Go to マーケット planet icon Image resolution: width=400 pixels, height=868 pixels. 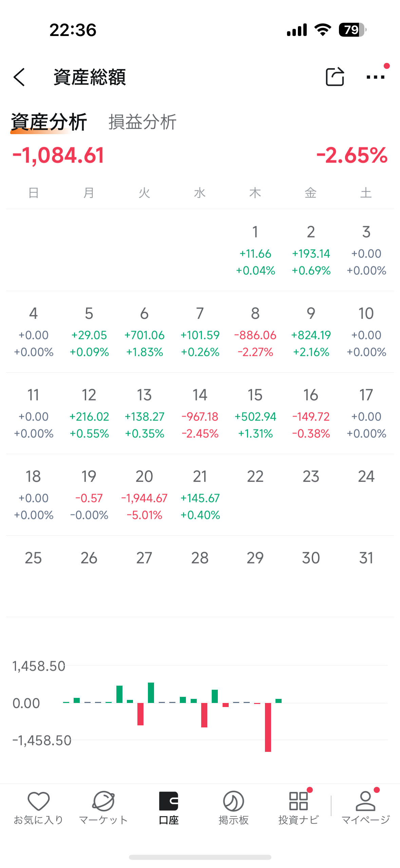point(103,808)
